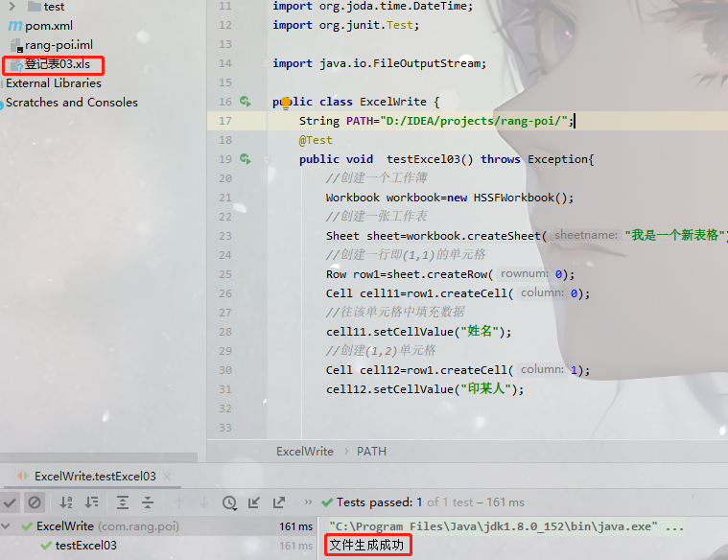
Task: Jump to next failed test arrow
Action: click(x=204, y=502)
